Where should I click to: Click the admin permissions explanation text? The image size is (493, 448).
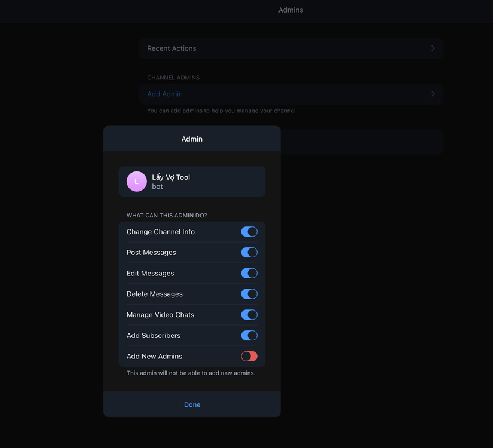(x=192, y=372)
